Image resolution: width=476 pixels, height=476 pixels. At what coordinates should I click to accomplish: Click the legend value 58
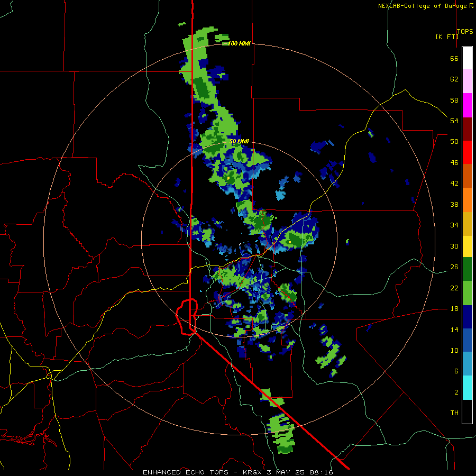pyautogui.click(x=454, y=100)
